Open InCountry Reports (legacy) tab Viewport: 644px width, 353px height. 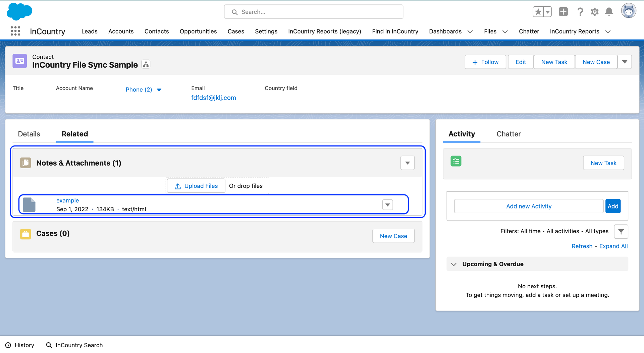325,32
